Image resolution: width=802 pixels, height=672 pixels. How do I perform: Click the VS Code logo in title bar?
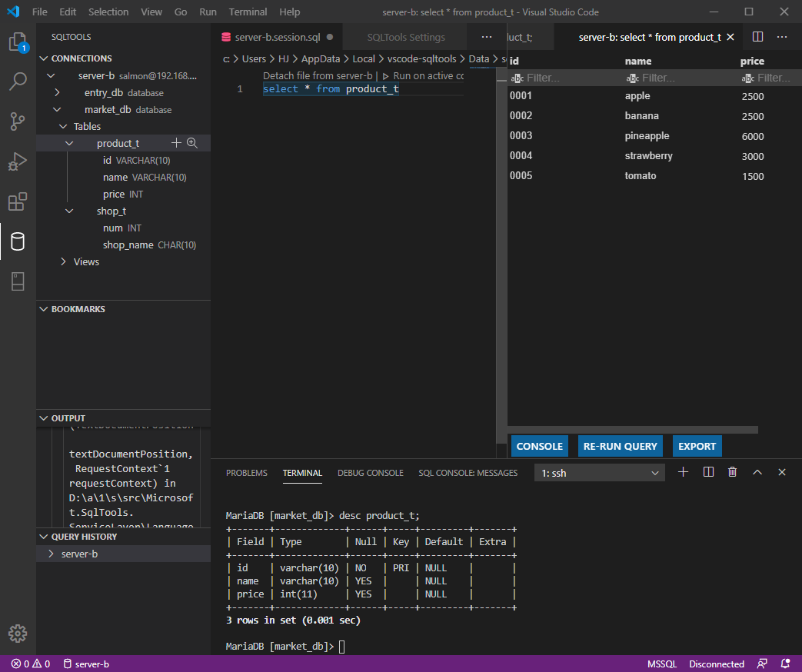coord(13,12)
